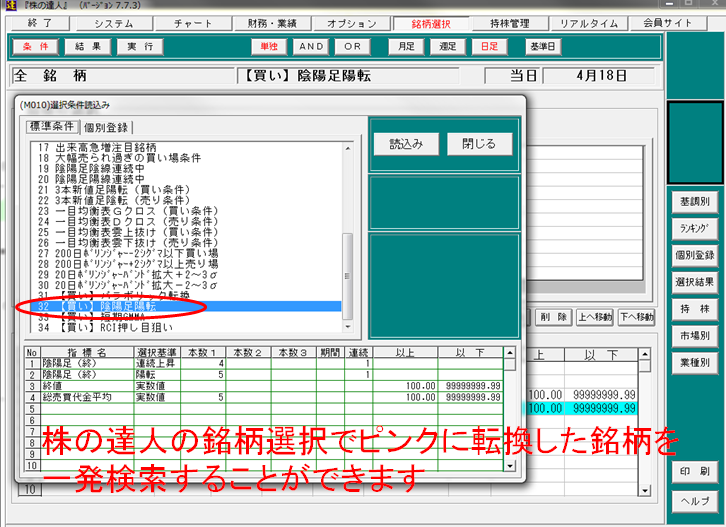Select row 21 3本新値足陽転（買い条件）
The image size is (726, 527).
186,190
